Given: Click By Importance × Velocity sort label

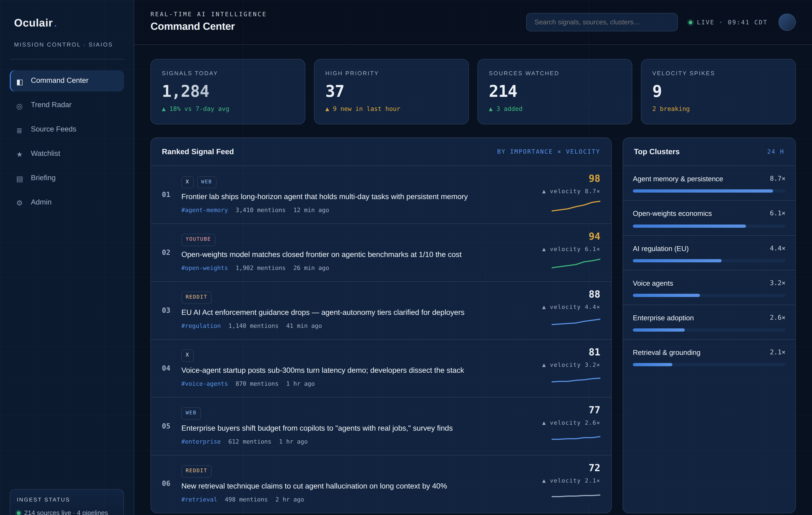Looking at the screenshot, I should point(548,152).
